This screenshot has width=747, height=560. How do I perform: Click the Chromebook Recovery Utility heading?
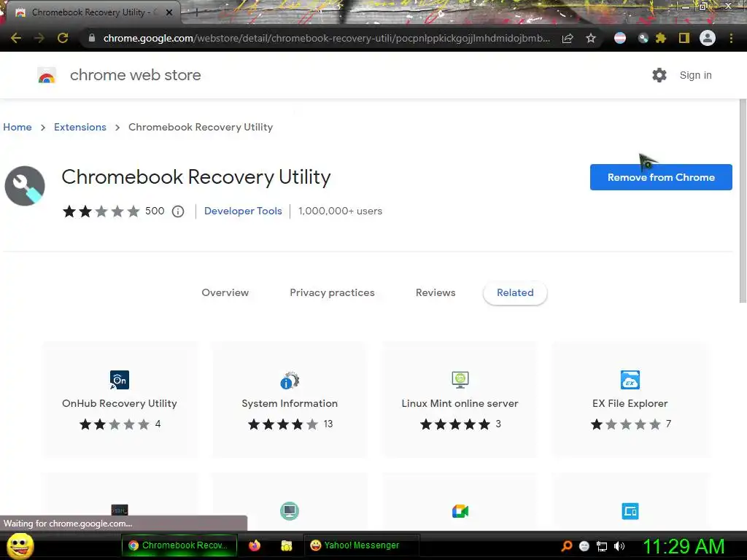point(196,176)
